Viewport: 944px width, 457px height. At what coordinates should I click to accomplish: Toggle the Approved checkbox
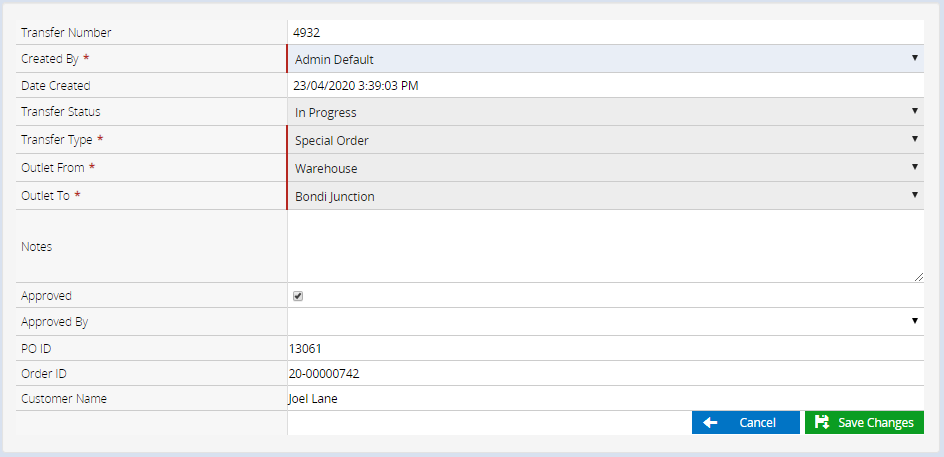coord(297,296)
